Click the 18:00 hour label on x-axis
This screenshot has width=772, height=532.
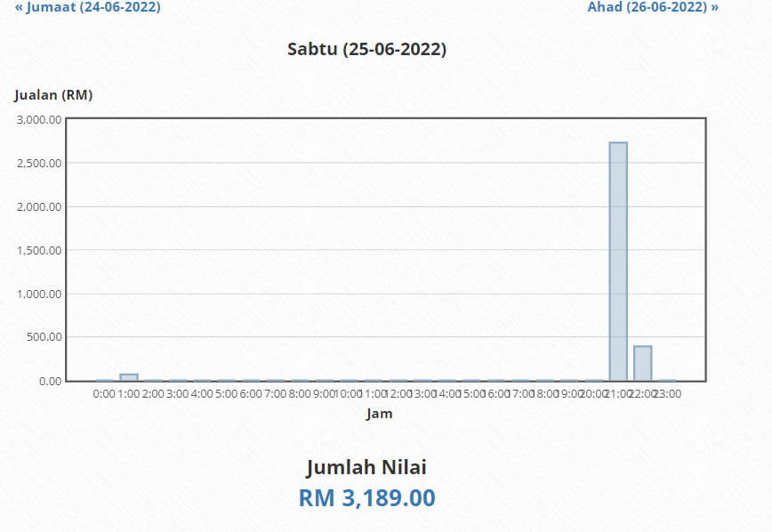544,393
